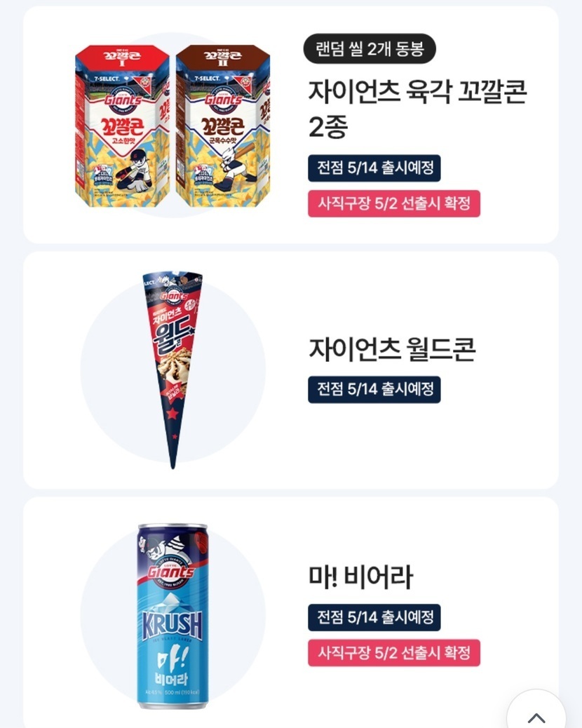Tap Giants logo on the red 꼬깔콘 box
The height and width of the screenshot is (728, 582).
tap(123, 100)
